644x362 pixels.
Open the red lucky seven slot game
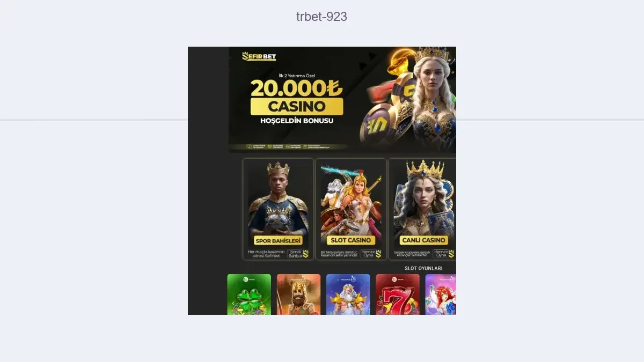tap(398, 294)
